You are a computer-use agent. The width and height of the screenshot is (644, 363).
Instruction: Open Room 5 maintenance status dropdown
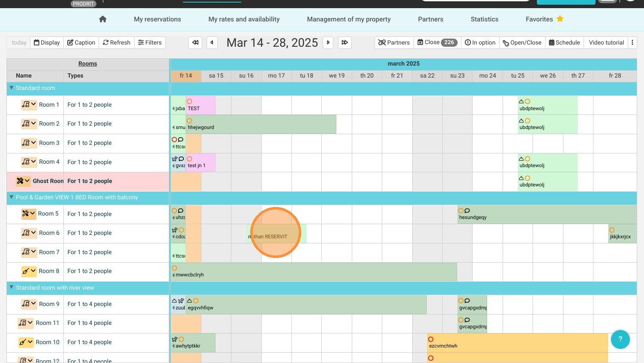coord(29,213)
